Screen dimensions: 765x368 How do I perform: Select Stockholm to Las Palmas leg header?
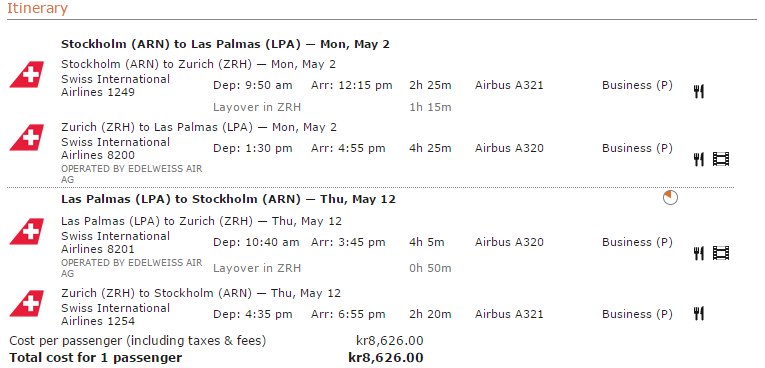pyautogui.click(x=225, y=44)
